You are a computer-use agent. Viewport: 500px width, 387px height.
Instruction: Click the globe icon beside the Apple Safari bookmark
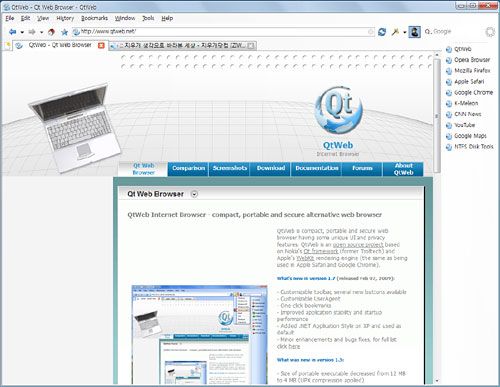tap(449, 82)
